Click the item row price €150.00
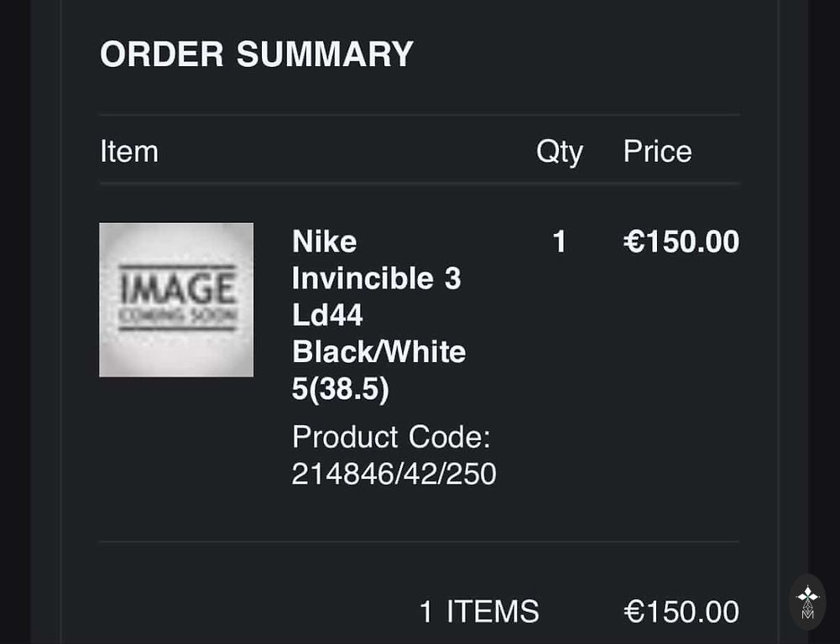Screen dimensions: 840x644 pos(681,242)
